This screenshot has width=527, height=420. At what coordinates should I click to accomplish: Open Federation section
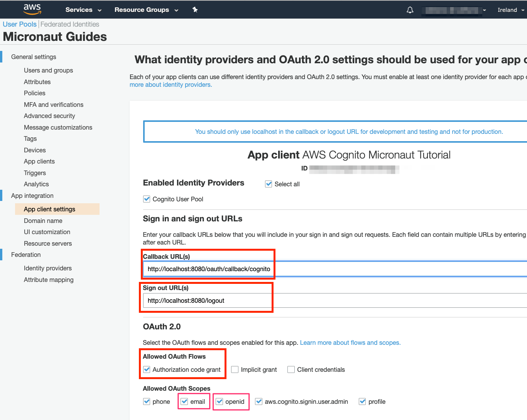coord(26,255)
